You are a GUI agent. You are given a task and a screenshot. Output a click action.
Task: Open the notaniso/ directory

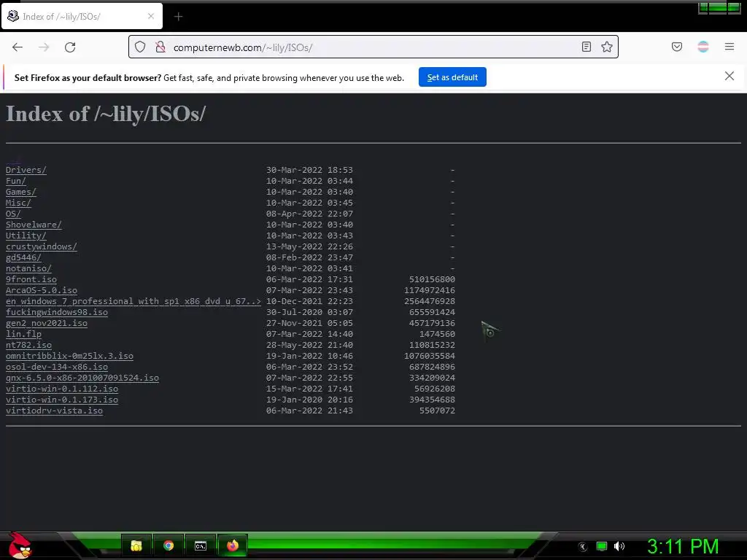pyautogui.click(x=28, y=268)
